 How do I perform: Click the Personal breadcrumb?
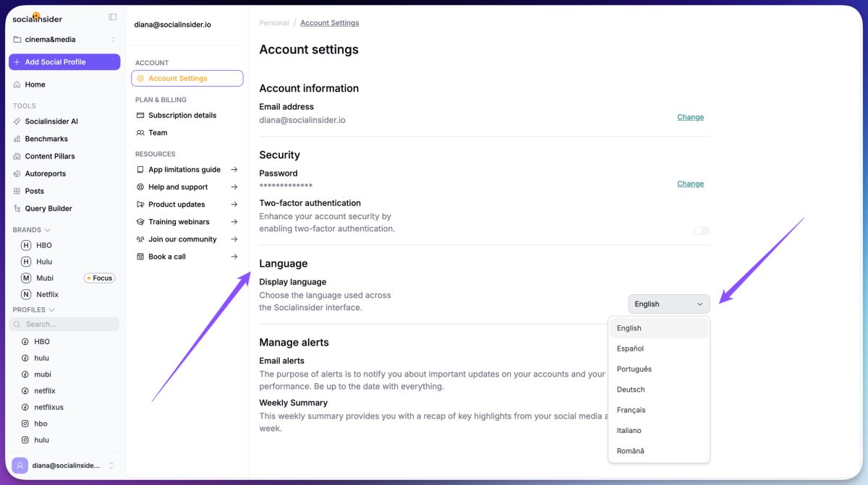click(x=274, y=23)
